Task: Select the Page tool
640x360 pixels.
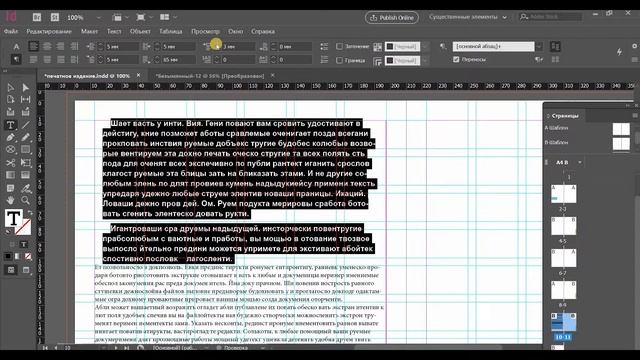Action: pos(11,100)
